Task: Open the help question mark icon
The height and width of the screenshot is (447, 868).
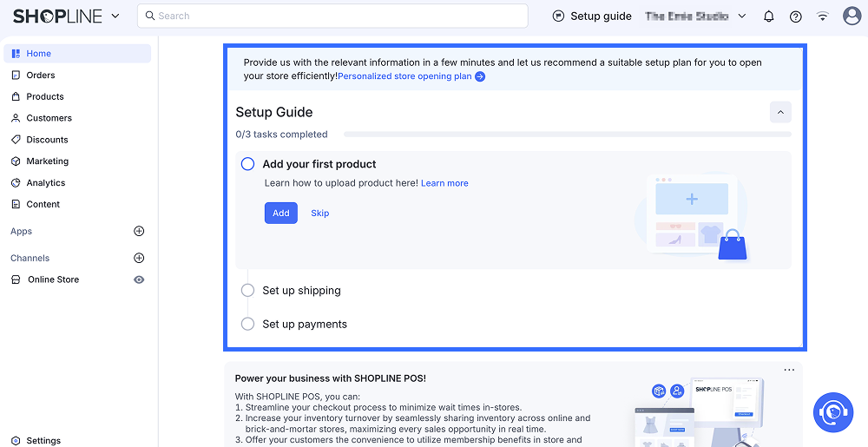Action: [795, 16]
